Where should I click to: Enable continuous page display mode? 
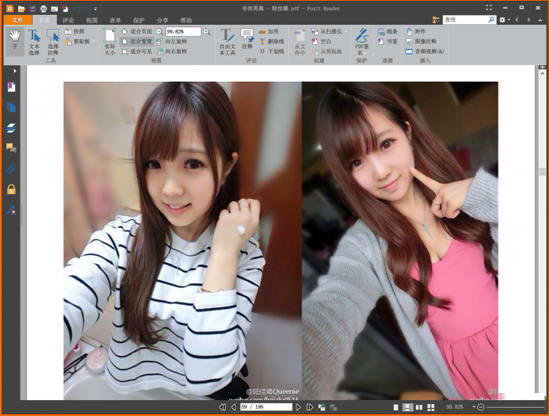pos(407,407)
